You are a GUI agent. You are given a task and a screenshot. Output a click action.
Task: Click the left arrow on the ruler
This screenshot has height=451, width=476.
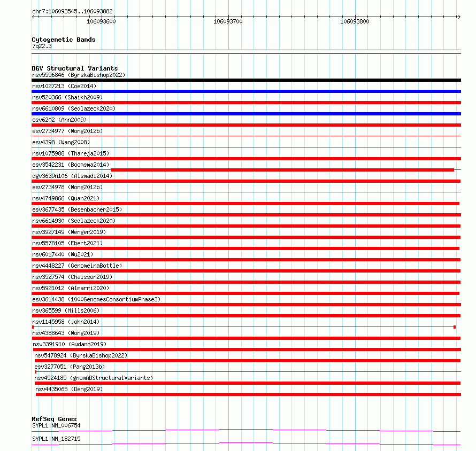coord(33,17)
